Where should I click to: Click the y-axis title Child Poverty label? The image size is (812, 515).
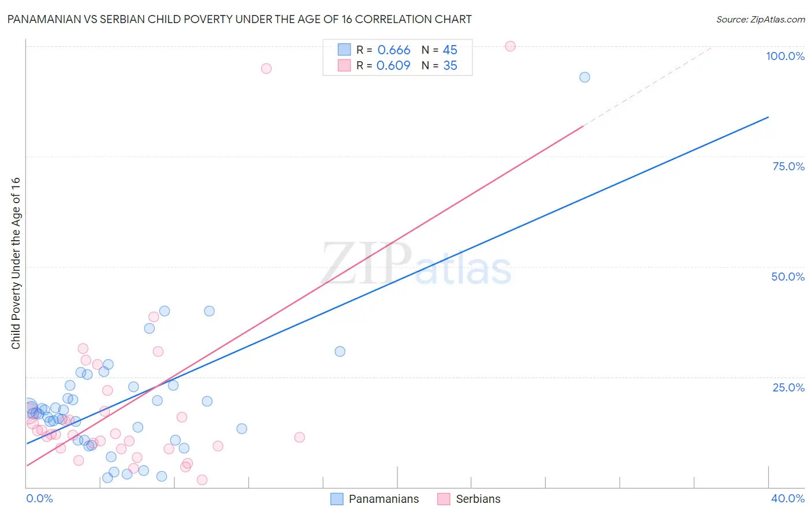[16, 263]
